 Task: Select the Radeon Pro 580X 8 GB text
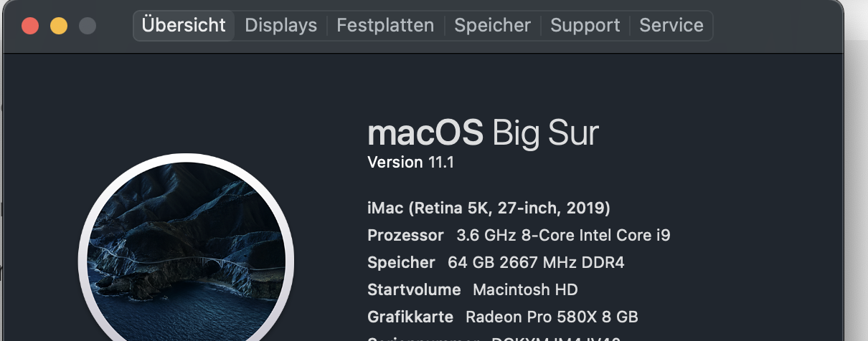click(x=552, y=317)
